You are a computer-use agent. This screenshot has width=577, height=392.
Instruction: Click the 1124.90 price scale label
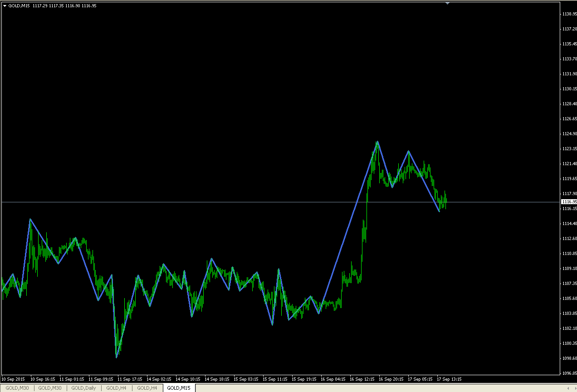pos(569,134)
